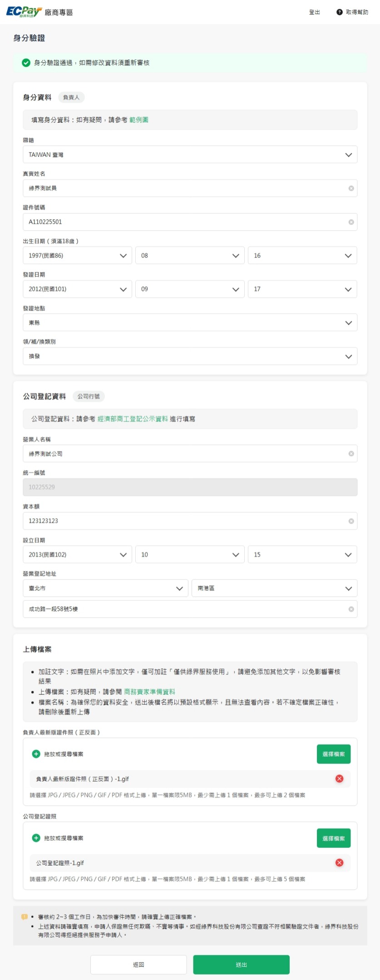Screen dimensions: 380x980
Task: Delete the 負責人最新版證件照 uploaded gif file
Action: click(339, 779)
